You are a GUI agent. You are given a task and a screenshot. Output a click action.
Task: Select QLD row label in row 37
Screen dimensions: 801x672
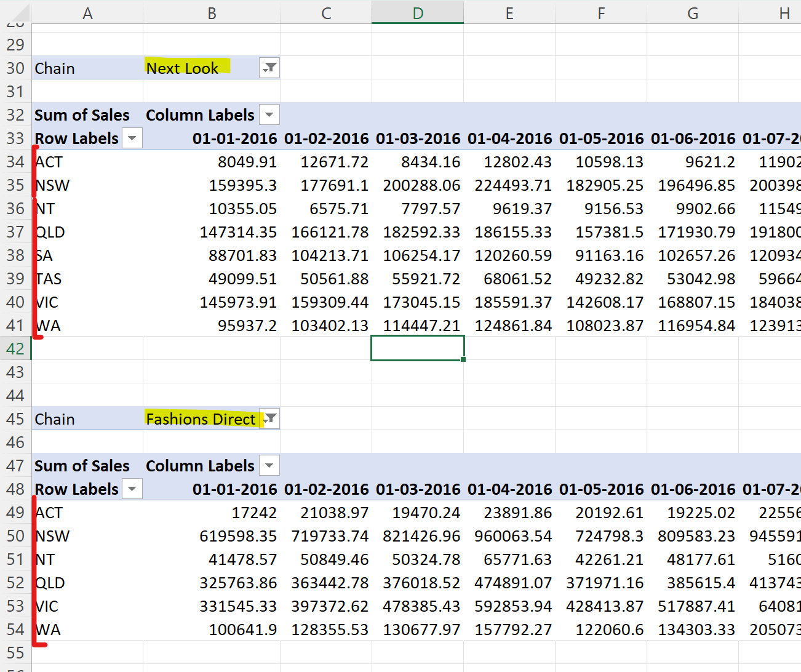click(87, 231)
